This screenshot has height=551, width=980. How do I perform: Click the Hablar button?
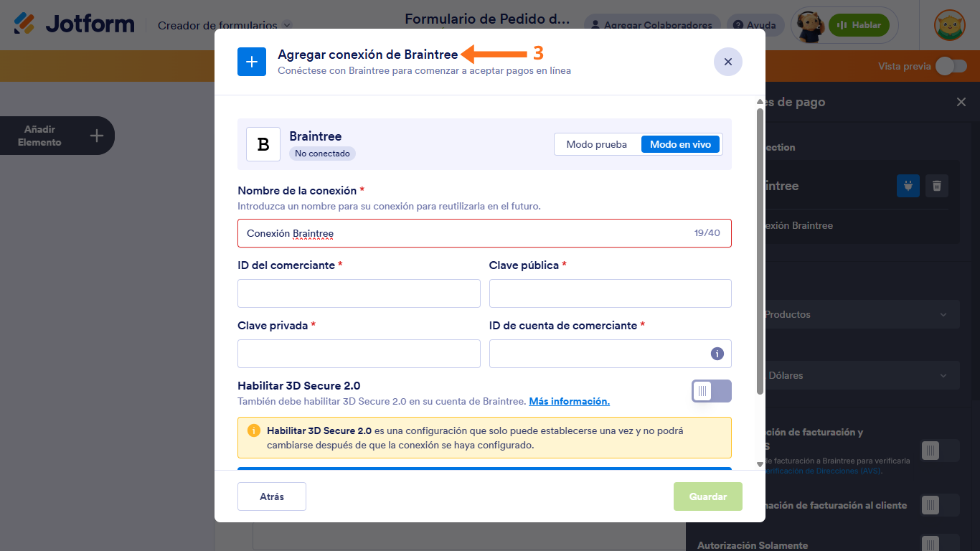859,25
